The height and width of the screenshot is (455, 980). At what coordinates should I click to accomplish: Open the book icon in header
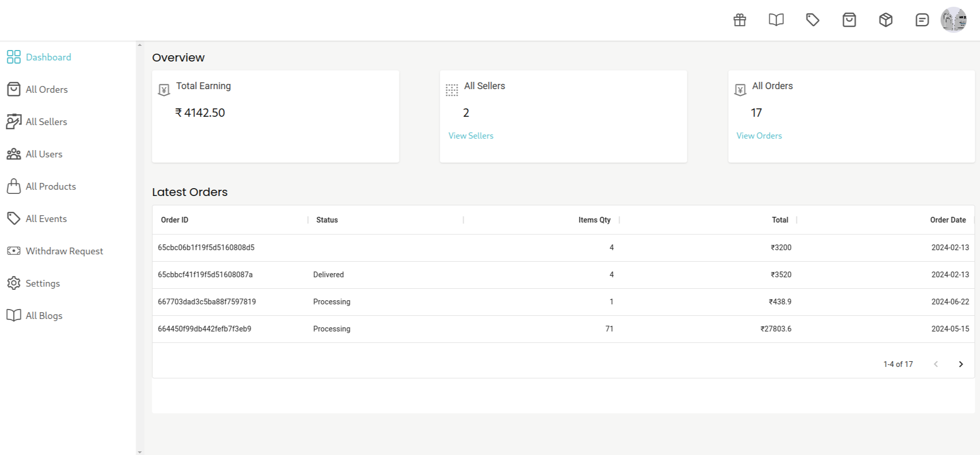click(776, 20)
